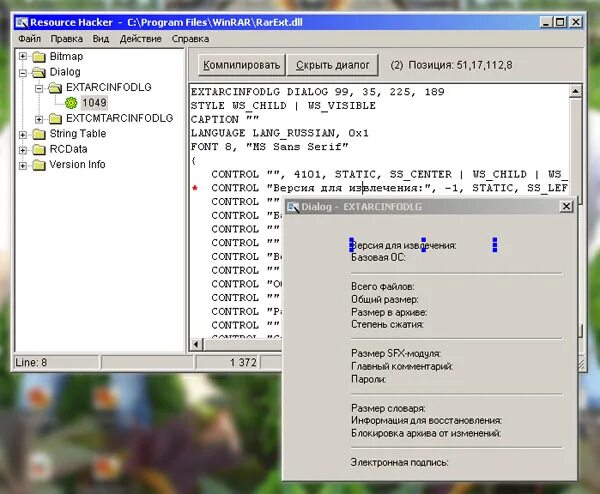This screenshot has width=600, height=494.
Task: Select the "Размер в архиве:" label in preview
Action: [x=389, y=312]
